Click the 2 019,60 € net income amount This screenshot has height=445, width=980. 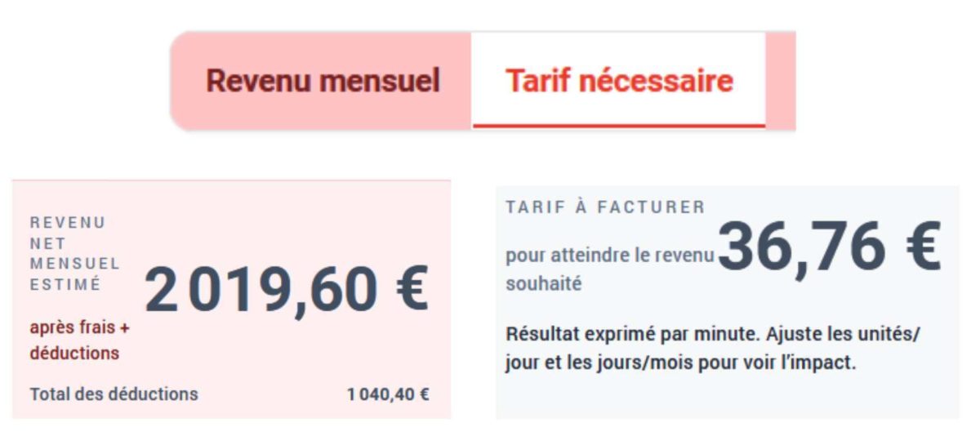pos(286,291)
